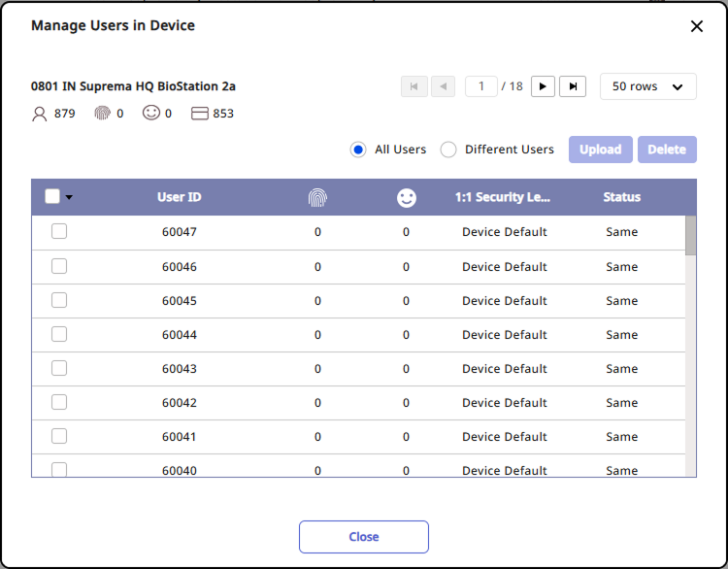Viewport: 728px width, 569px height.
Task: Click the Status column header
Action: pyautogui.click(x=621, y=197)
